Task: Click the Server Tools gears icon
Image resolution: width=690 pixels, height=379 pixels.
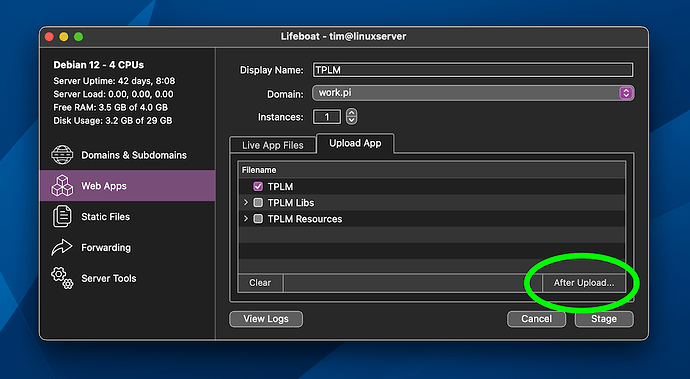Action: pos(62,278)
